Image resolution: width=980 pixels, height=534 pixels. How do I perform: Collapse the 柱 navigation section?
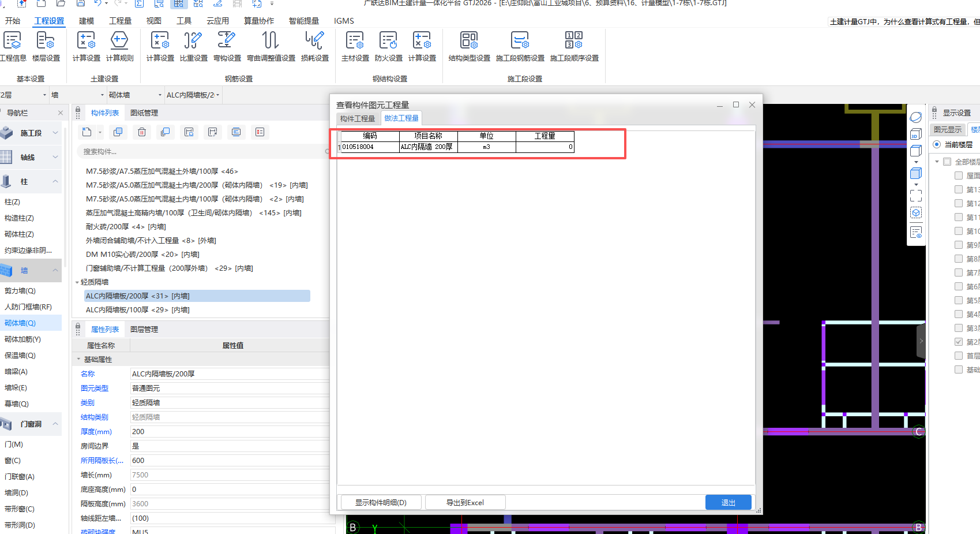[x=55, y=182]
